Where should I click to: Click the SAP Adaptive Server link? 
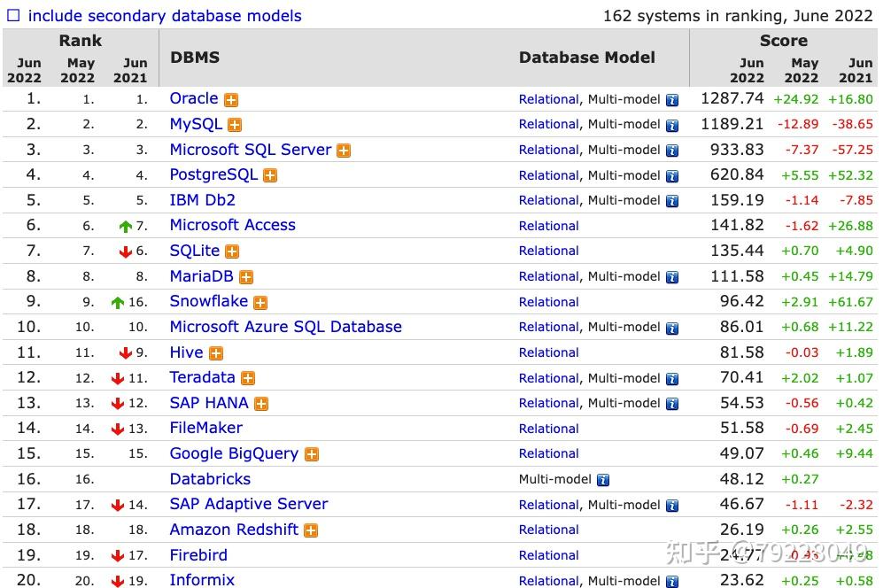[x=249, y=504]
